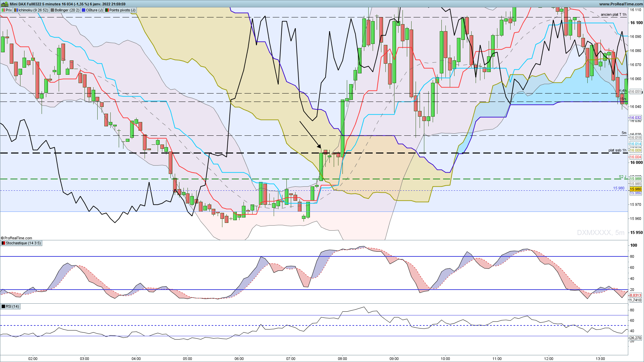Open the Clôture (J) indicator settings
This screenshot has height=362, width=644.
click(x=92, y=10)
